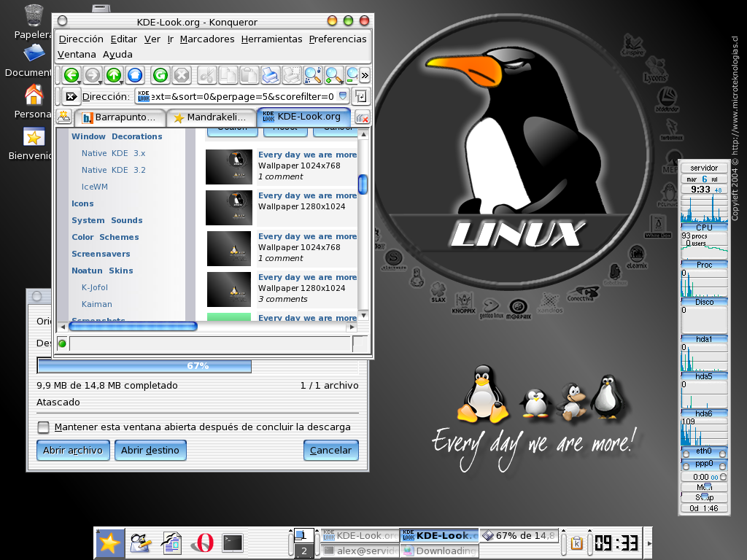This screenshot has height=560, width=747.
Task: Click the Abrir destino button
Action: (150, 450)
